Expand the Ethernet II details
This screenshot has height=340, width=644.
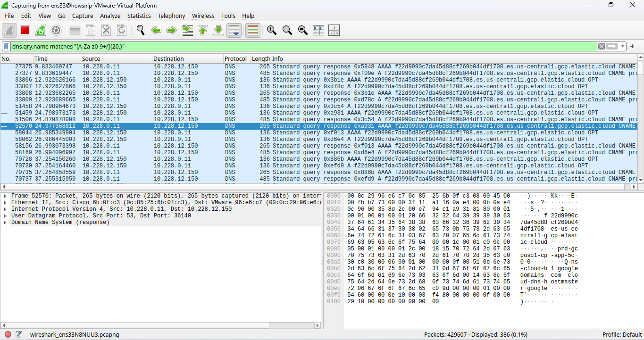click(5, 202)
